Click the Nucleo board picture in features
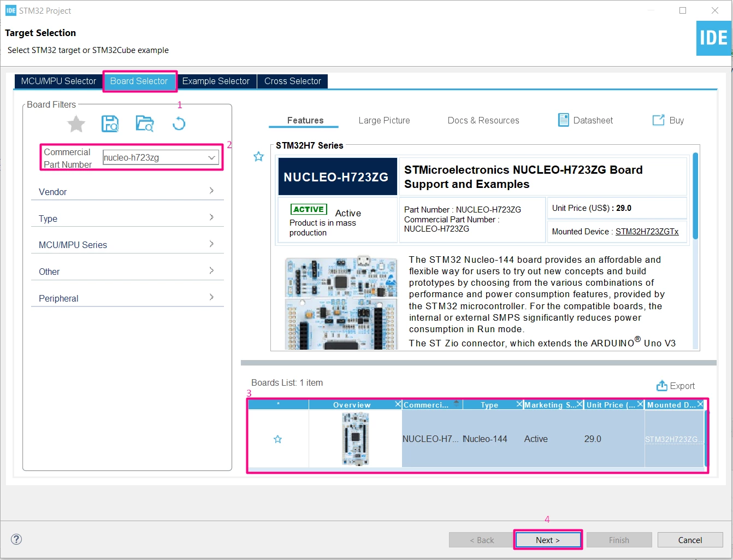 (341, 303)
